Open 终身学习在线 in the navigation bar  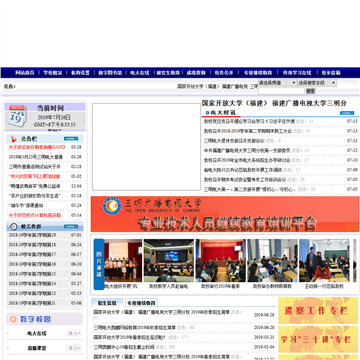pyautogui.click(x=297, y=73)
